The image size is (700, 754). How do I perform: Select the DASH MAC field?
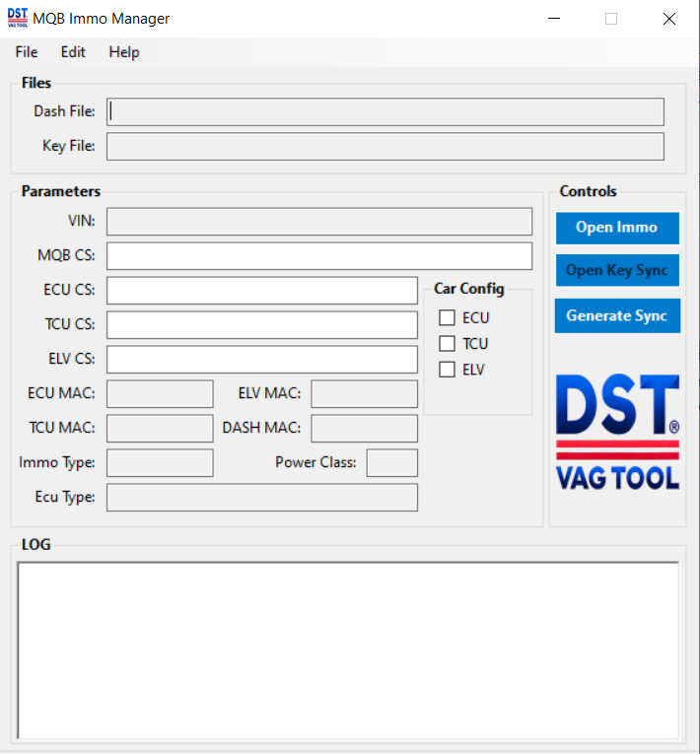(364, 429)
